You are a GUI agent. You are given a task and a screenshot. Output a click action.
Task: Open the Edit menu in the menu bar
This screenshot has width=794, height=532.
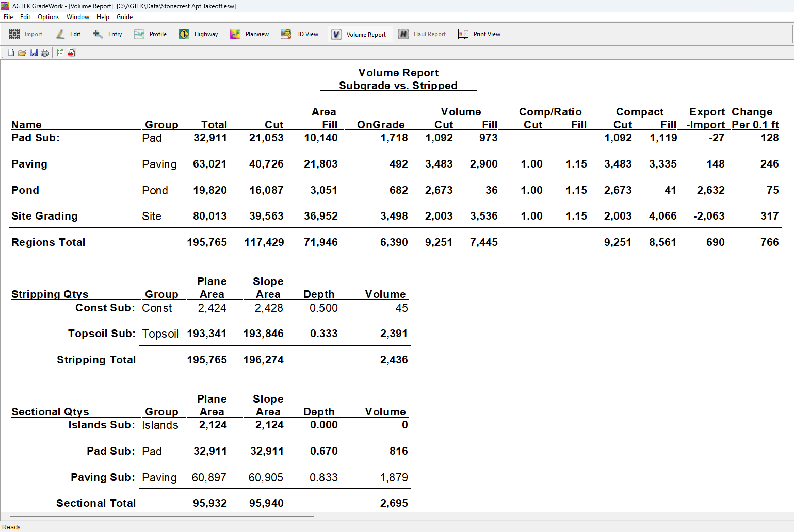tap(25, 17)
